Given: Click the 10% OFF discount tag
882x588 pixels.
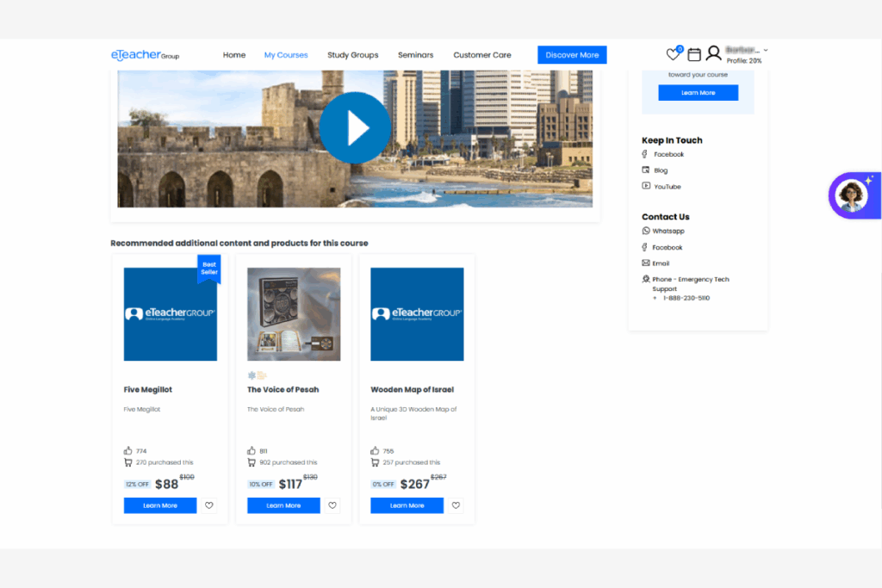Looking at the screenshot, I should (x=260, y=484).
